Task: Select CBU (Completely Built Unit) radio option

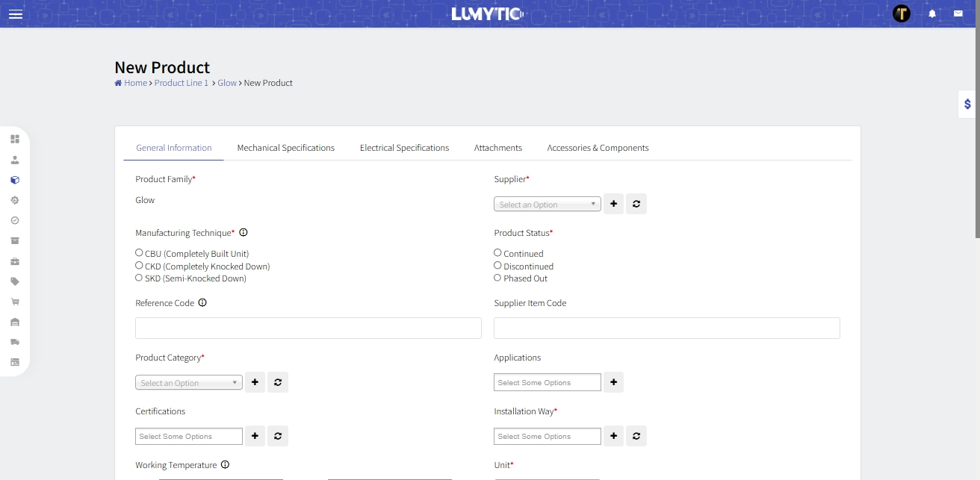Action: (x=139, y=253)
